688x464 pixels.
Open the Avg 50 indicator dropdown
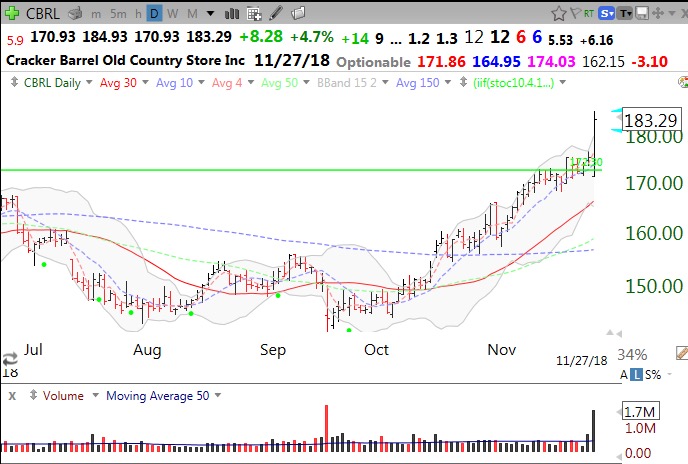[x=307, y=82]
